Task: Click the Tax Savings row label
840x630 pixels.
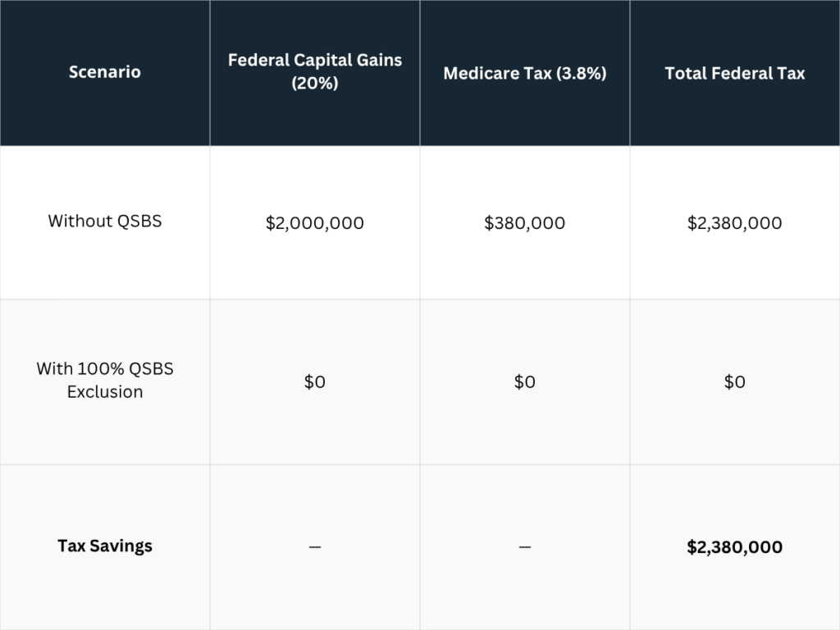Action: [x=105, y=546]
